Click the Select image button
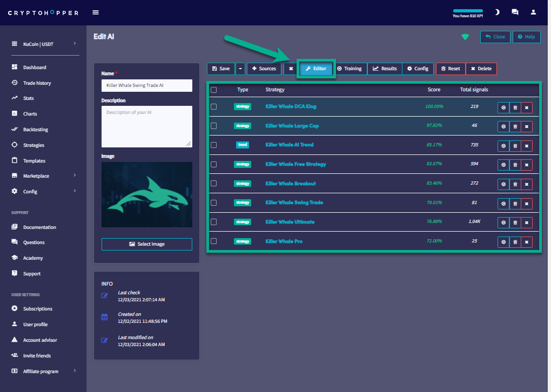Viewport: 551px width, 392px height. click(x=146, y=244)
